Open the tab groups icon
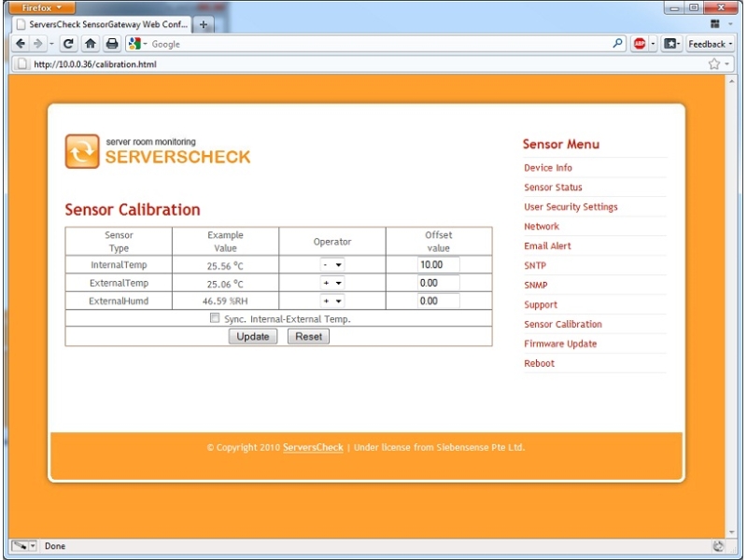747x560 pixels. (714, 24)
